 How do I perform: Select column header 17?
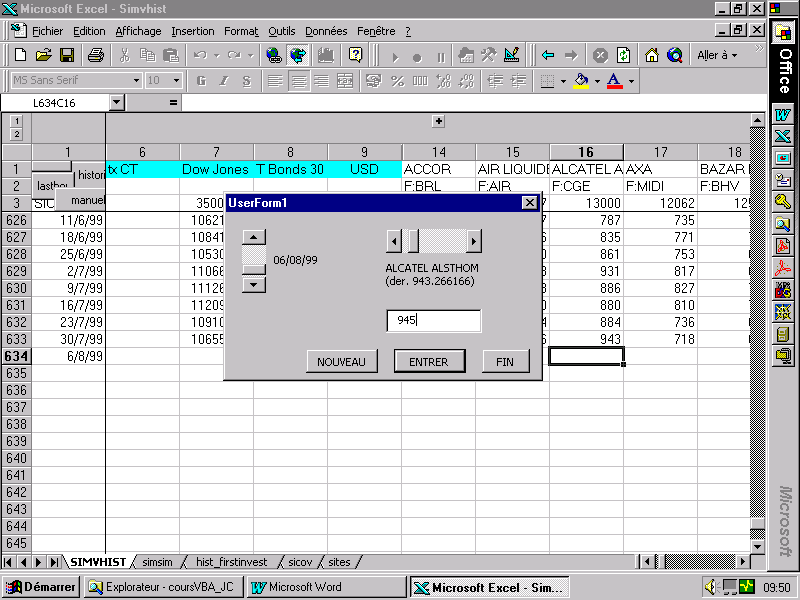pos(660,152)
